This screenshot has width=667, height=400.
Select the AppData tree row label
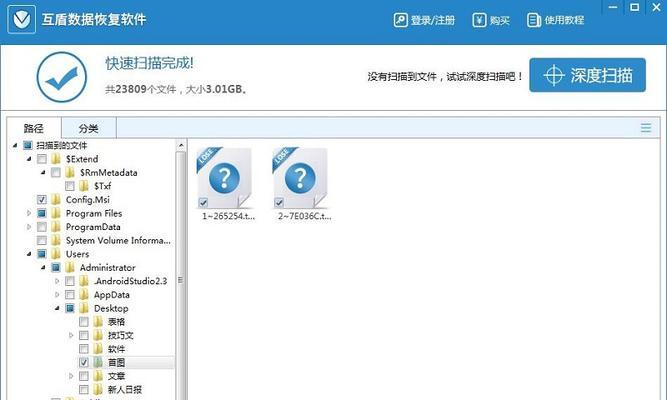tap(111, 295)
